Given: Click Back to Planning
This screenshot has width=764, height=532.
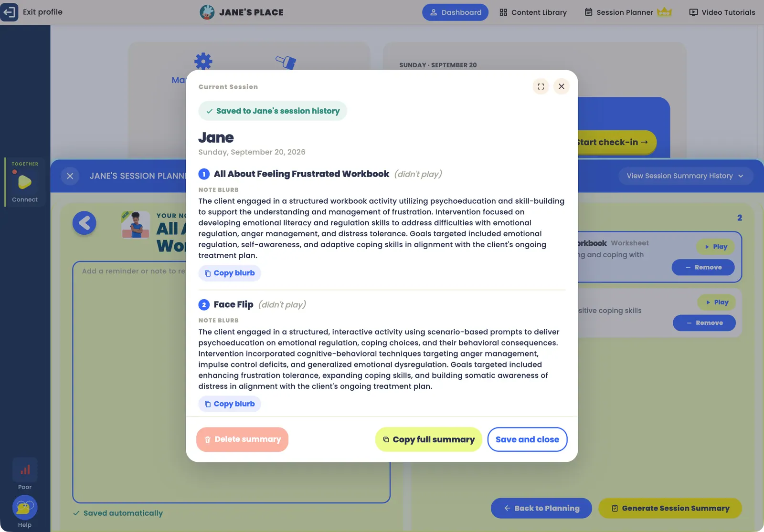Looking at the screenshot, I should 541,508.
